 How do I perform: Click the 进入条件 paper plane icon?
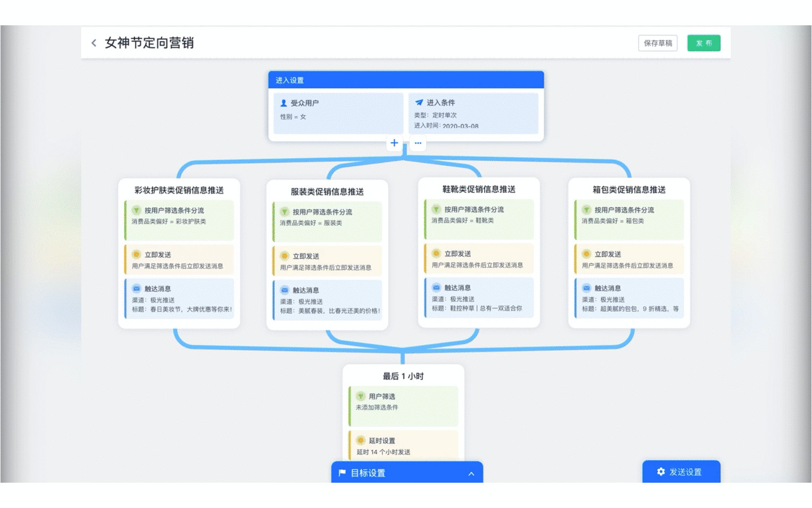(419, 102)
